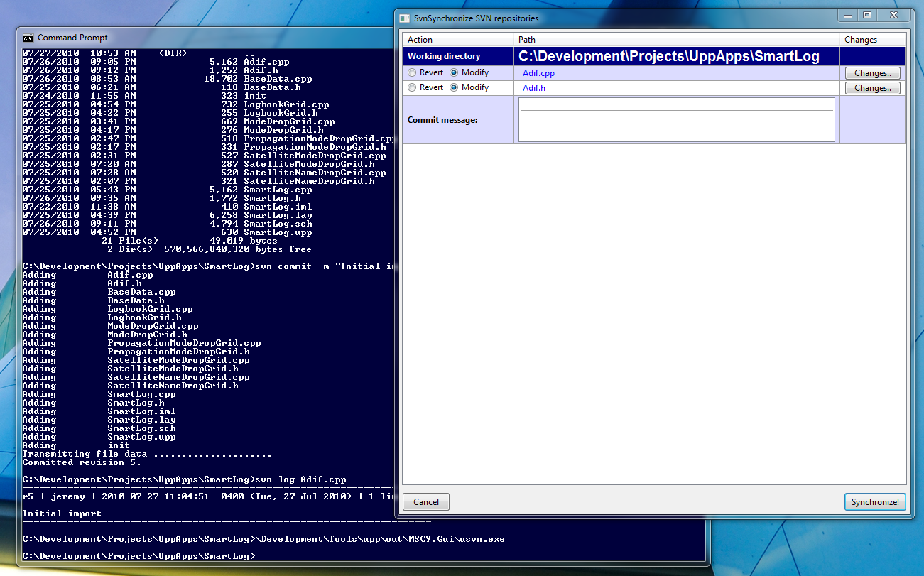Select Revert for Adif.cpp

point(412,72)
